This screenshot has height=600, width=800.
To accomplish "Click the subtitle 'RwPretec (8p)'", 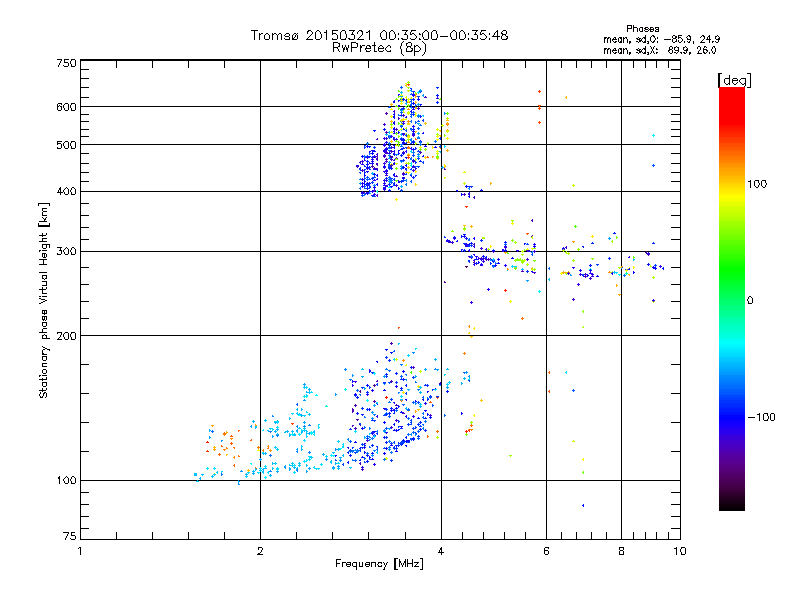I will tap(379, 48).
